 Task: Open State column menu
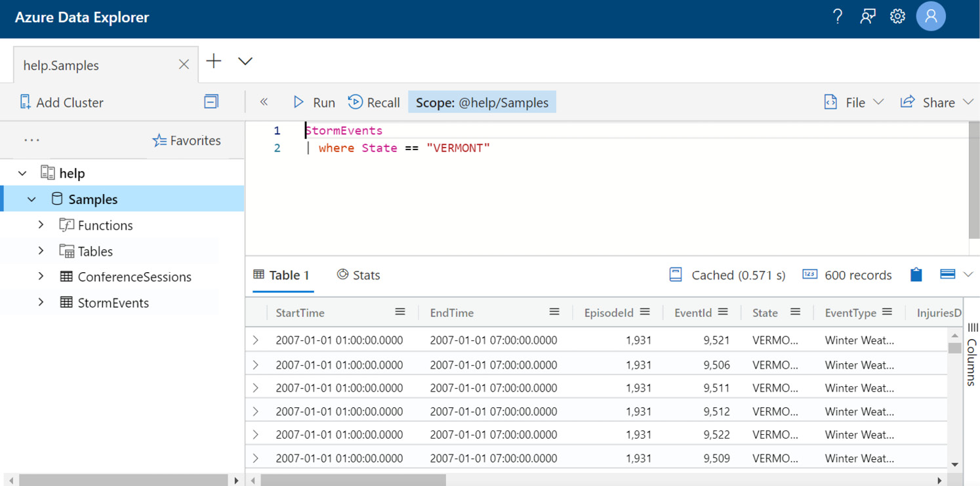click(x=795, y=312)
